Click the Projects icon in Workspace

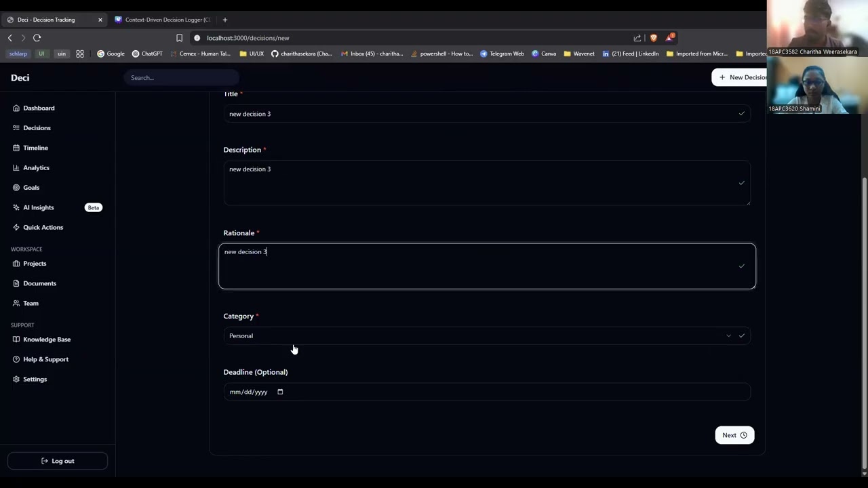[16, 264]
